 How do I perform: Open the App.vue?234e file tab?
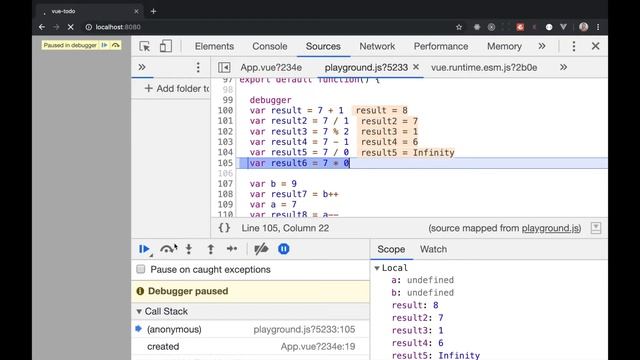(x=271, y=67)
